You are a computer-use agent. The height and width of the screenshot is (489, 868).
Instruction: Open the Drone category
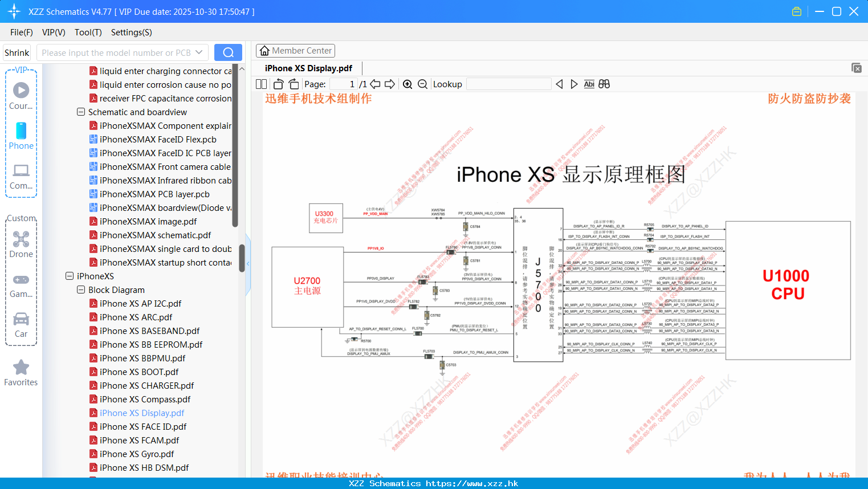(x=21, y=244)
